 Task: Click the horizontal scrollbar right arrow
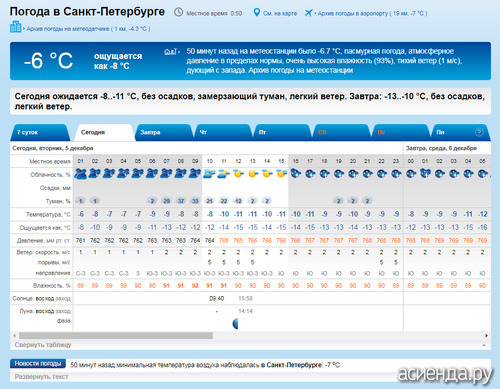(486, 335)
